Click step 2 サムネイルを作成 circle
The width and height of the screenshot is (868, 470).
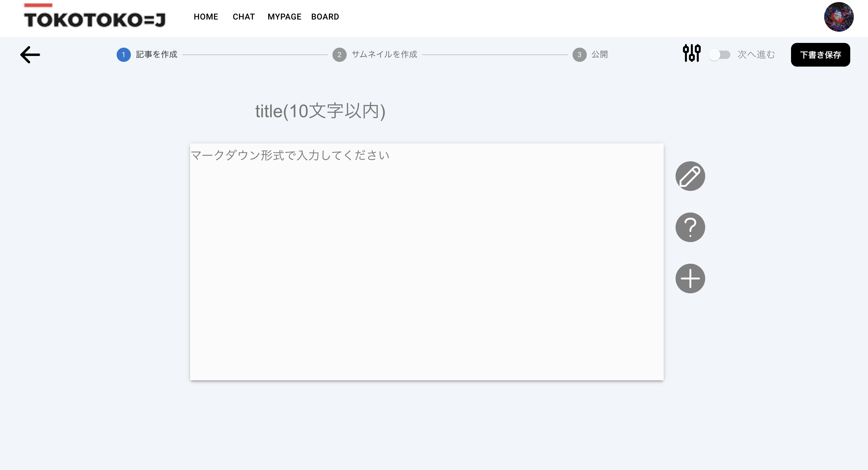tap(339, 54)
